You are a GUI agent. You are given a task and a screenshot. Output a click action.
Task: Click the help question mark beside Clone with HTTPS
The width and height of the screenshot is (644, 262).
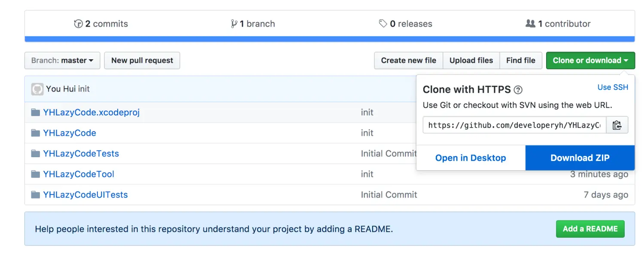(518, 90)
